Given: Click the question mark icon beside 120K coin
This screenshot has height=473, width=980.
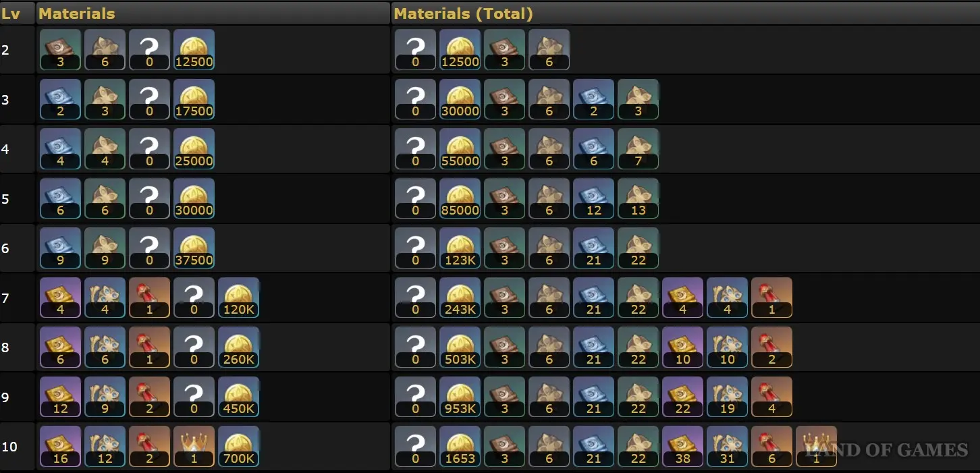Looking at the screenshot, I should click(194, 298).
